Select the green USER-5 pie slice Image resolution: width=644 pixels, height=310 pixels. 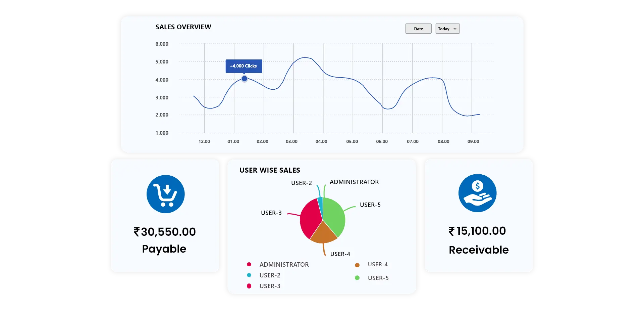pyautogui.click(x=333, y=216)
